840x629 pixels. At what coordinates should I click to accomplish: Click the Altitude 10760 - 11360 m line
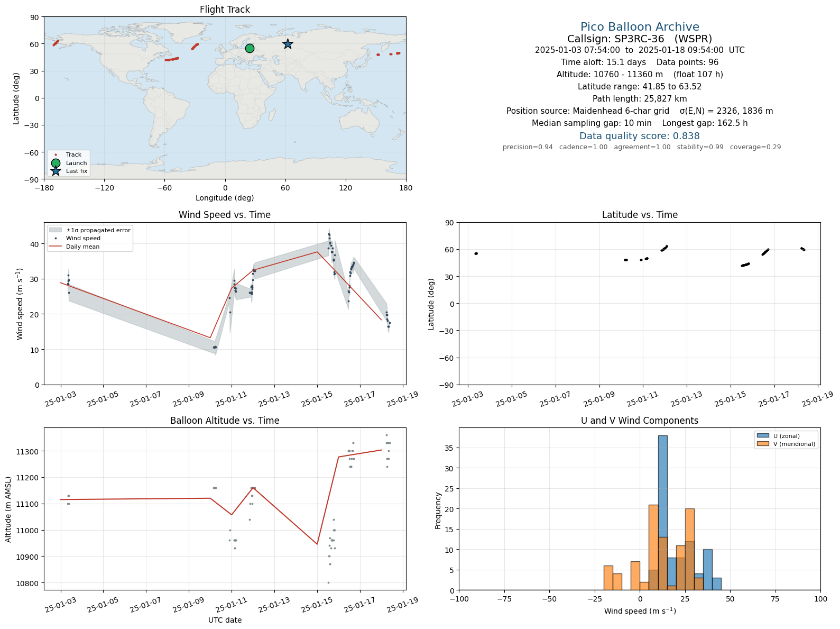[640, 75]
